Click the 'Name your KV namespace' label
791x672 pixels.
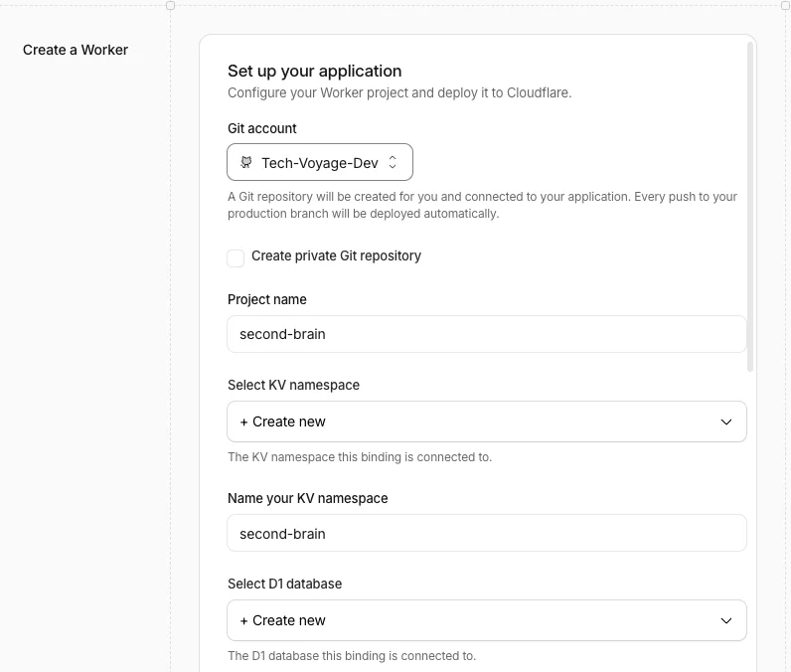pos(307,498)
